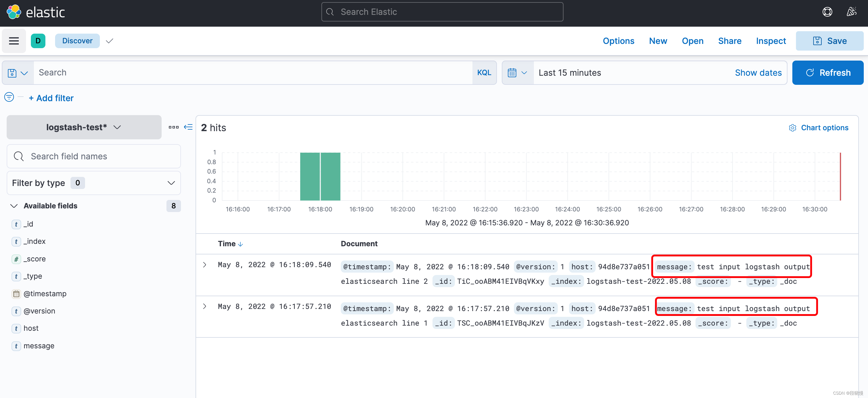868x398 pixels.
Task: Click the Chart options gear icon
Action: [793, 128]
